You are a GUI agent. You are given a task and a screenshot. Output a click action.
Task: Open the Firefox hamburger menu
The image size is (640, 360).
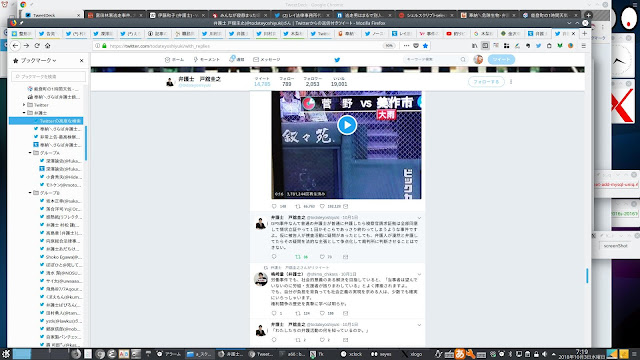point(584,46)
